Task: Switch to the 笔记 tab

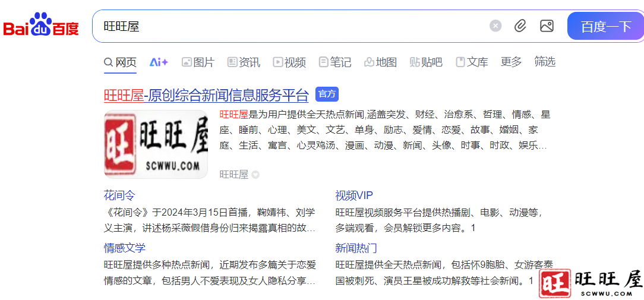Action: click(x=335, y=62)
